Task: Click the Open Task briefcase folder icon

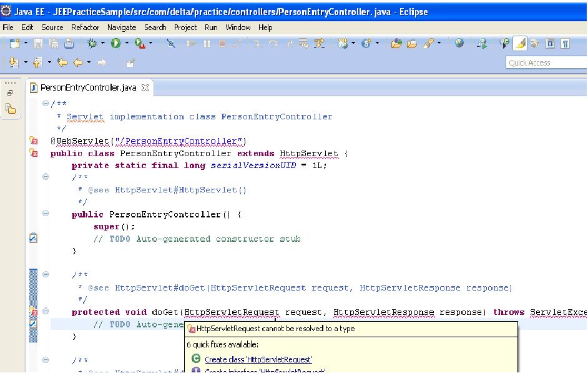Action: 412,44
